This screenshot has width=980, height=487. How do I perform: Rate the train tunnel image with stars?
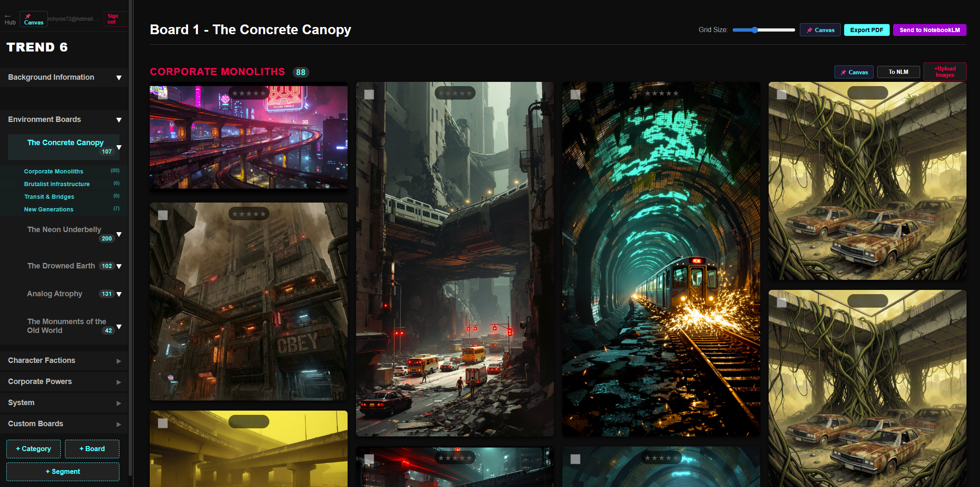[661, 93]
